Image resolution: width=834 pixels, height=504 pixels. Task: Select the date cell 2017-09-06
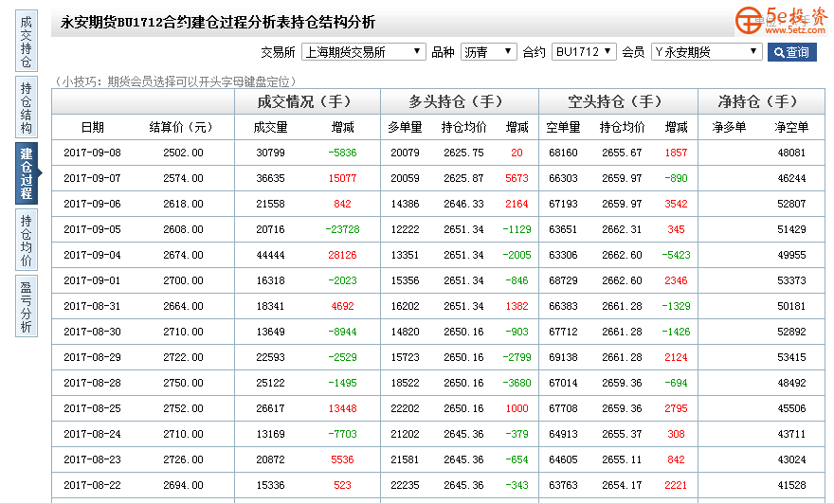(93, 204)
